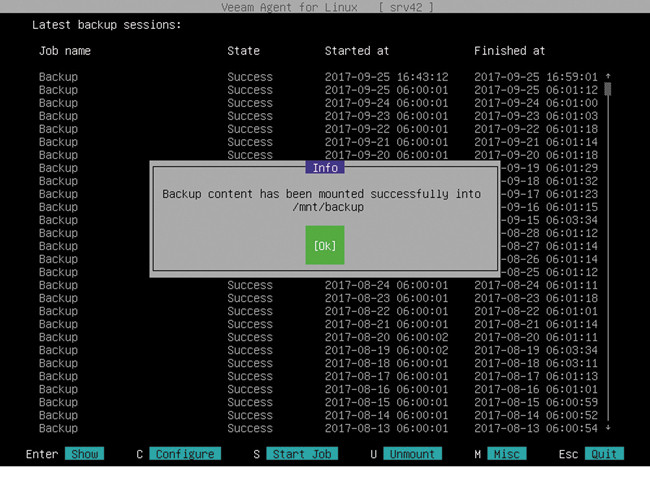This screenshot has width=650, height=488.
Task: Click the Finished at column header
Action: tap(509, 51)
